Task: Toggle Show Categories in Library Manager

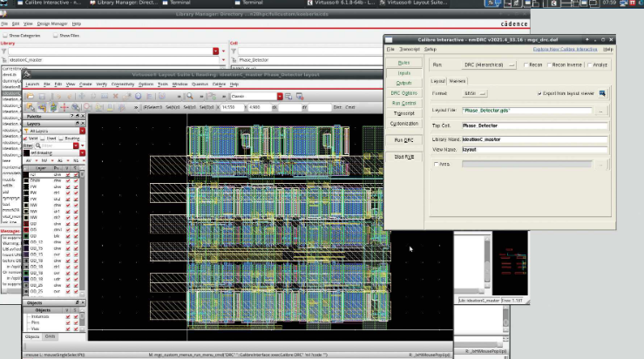Action: (5, 36)
